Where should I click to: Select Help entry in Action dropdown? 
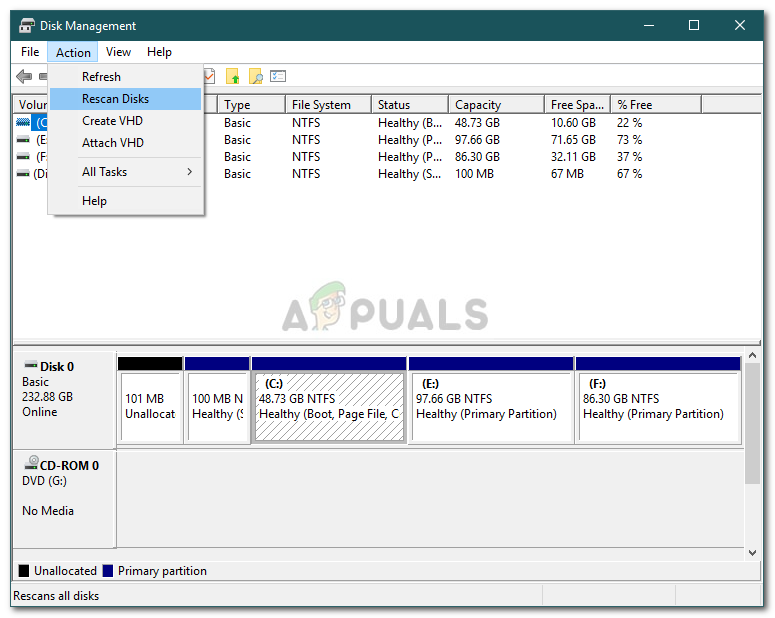point(126,201)
